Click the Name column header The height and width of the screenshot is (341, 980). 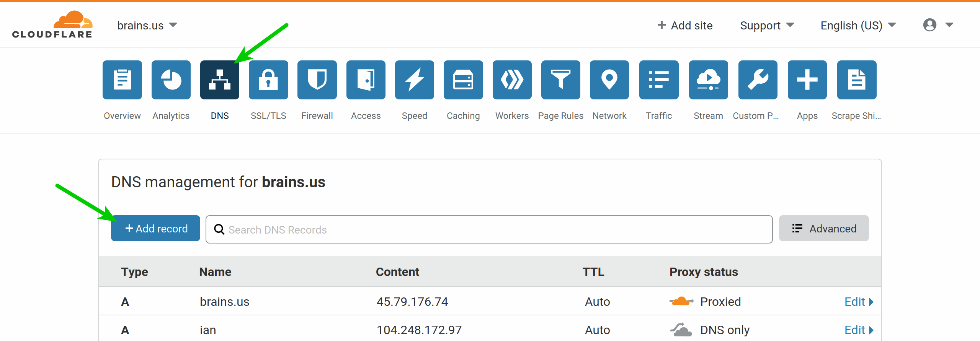point(215,272)
